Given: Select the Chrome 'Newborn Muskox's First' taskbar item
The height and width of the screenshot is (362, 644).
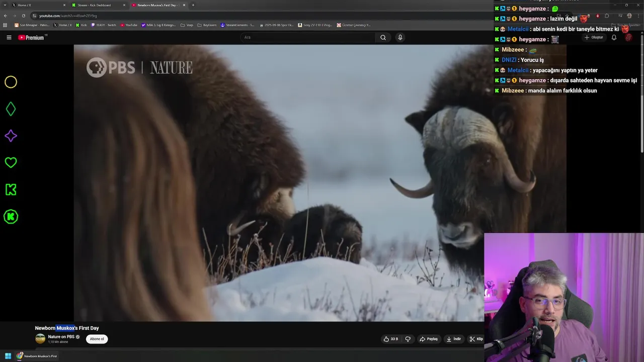Looking at the screenshot, I should pyautogui.click(x=37, y=356).
